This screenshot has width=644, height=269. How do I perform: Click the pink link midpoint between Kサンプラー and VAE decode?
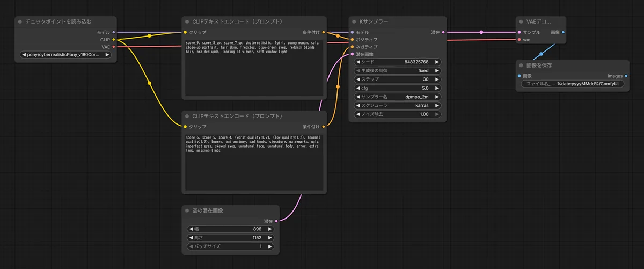(x=481, y=32)
